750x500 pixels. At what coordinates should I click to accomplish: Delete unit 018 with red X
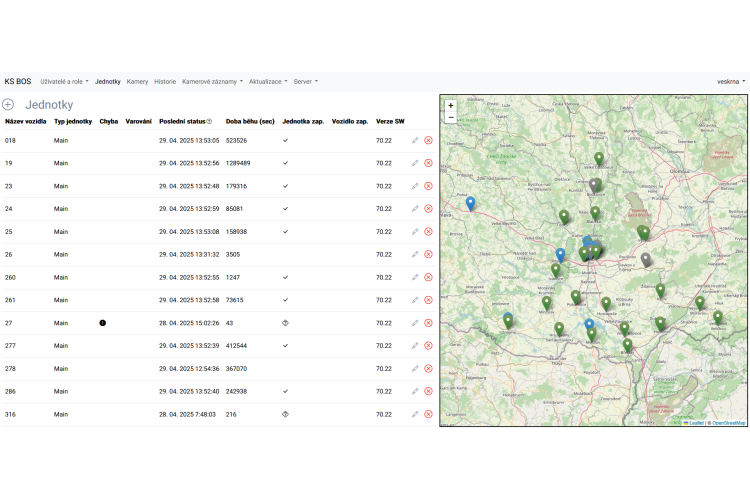click(429, 140)
